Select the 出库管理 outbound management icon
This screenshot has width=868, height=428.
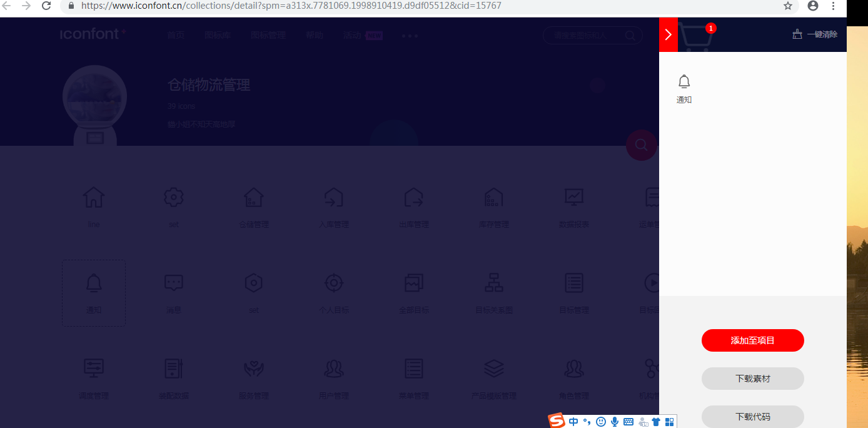[x=413, y=197]
